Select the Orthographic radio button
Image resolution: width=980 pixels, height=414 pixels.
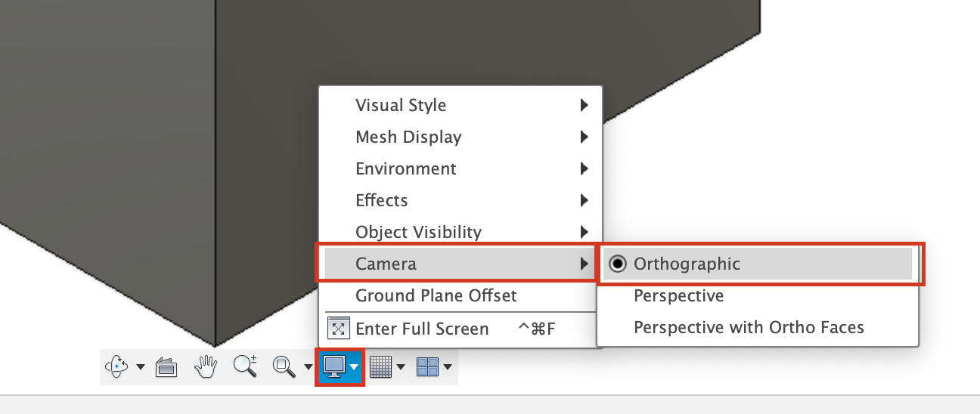tap(618, 264)
